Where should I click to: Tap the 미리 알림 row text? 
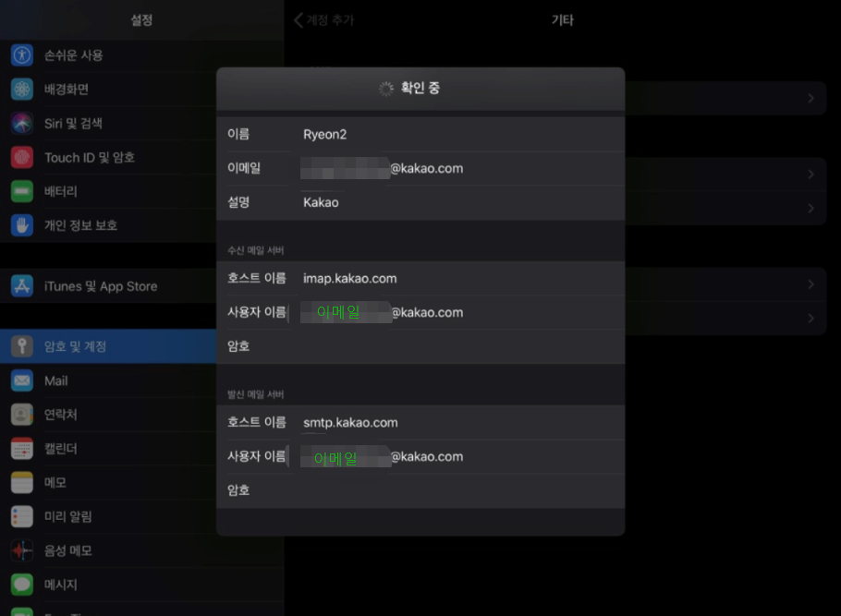click(x=68, y=517)
